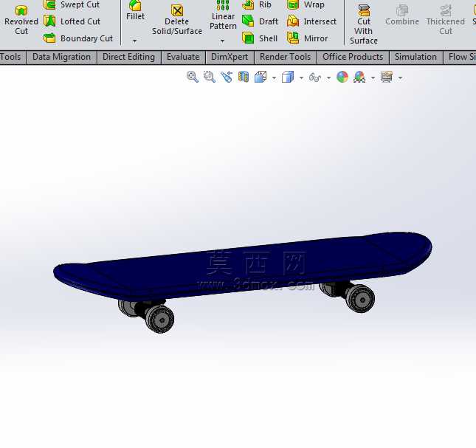
Task: Open View Orientation dropdown arrow
Action: (274, 78)
